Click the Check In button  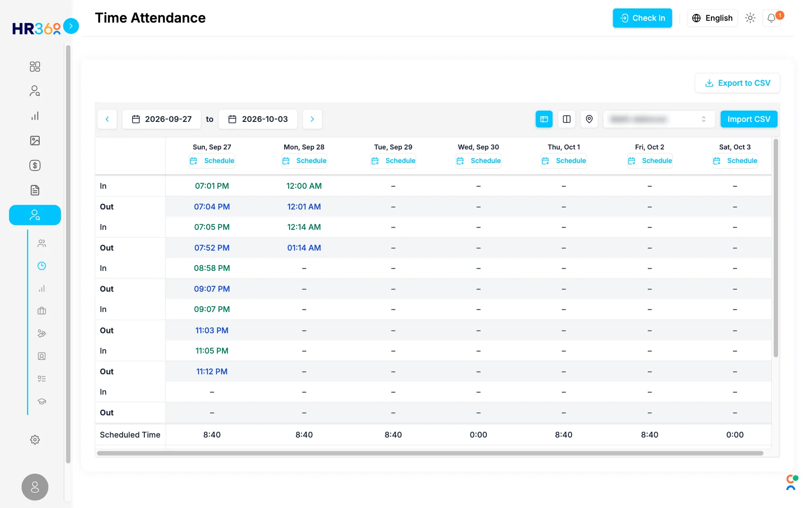pyautogui.click(x=642, y=18)
